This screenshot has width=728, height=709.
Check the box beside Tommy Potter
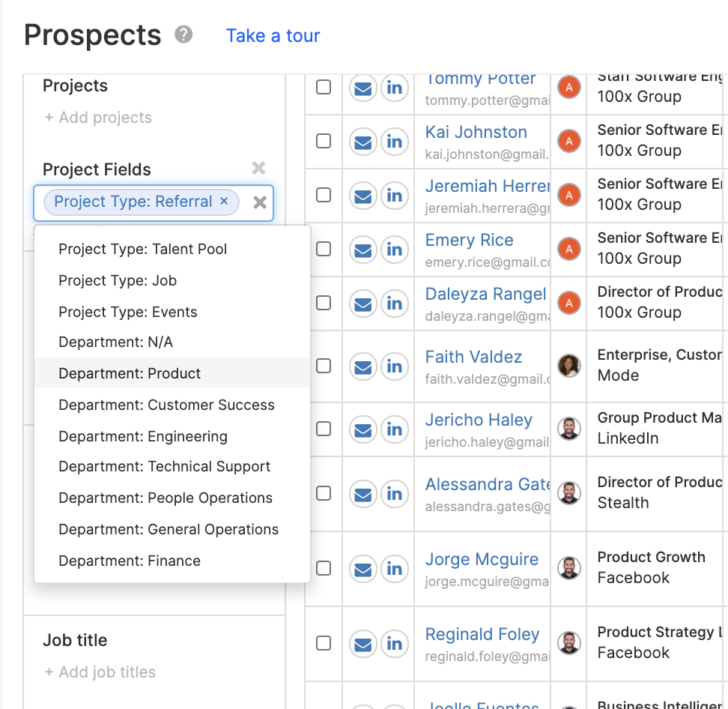324,87
